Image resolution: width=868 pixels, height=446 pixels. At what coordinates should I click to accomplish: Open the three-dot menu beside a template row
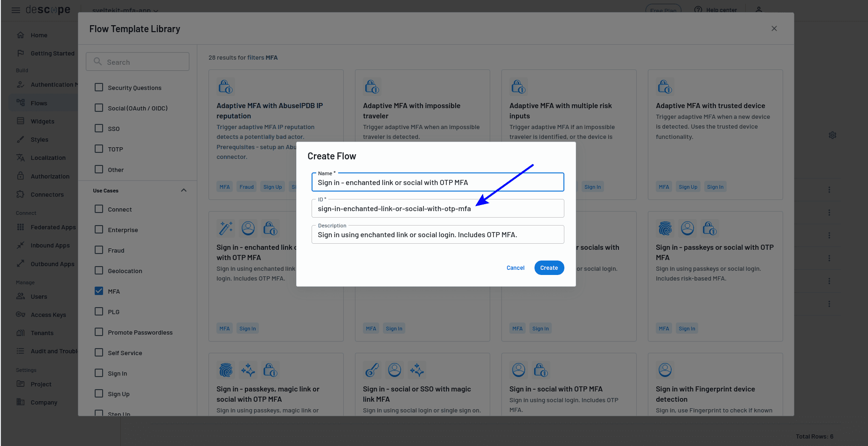829,190
